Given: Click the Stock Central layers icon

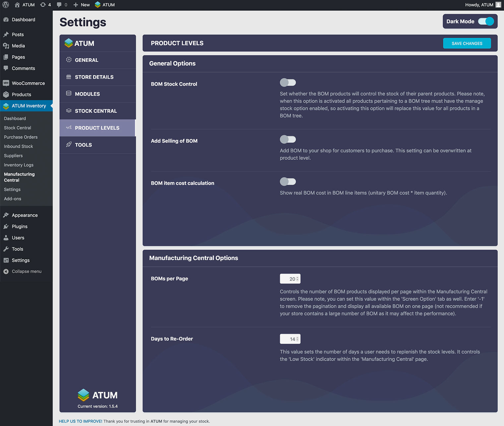Looking at the screenshot, I should 69,111.
